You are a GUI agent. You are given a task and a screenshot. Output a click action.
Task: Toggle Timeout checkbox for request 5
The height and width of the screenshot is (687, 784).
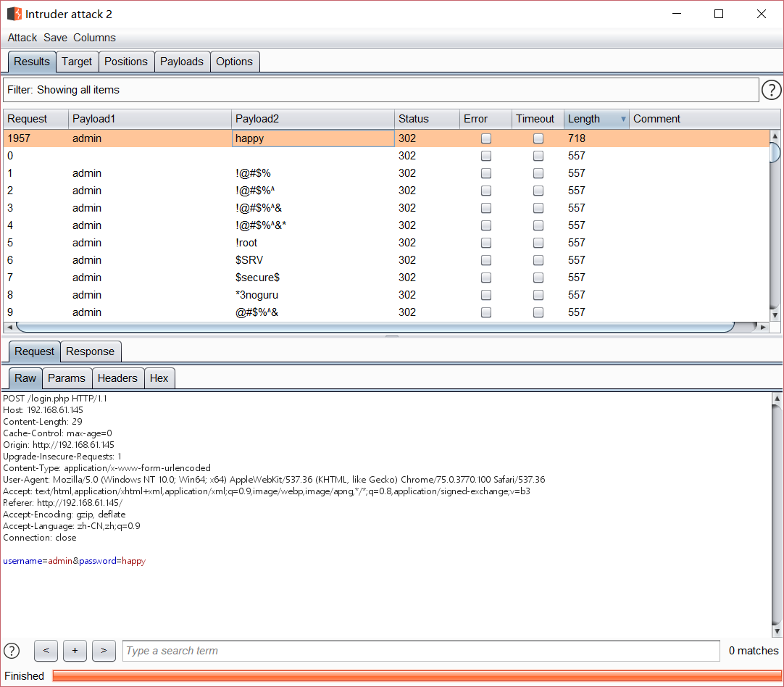point(538,243)
